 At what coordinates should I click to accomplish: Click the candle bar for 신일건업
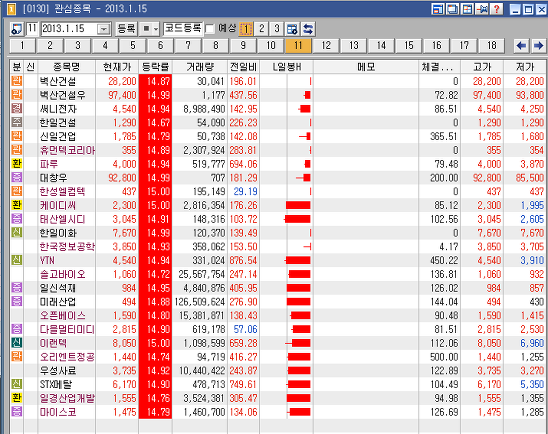(305, 136)
